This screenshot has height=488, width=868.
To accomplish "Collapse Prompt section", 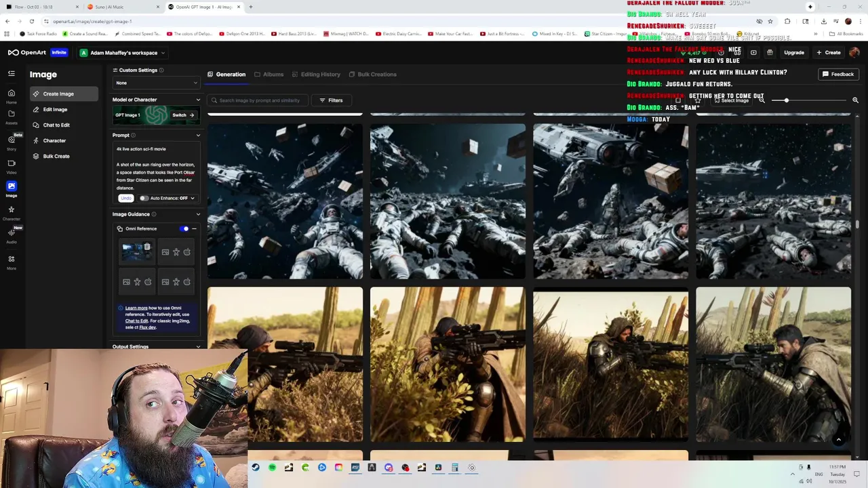I will [198, 136].
